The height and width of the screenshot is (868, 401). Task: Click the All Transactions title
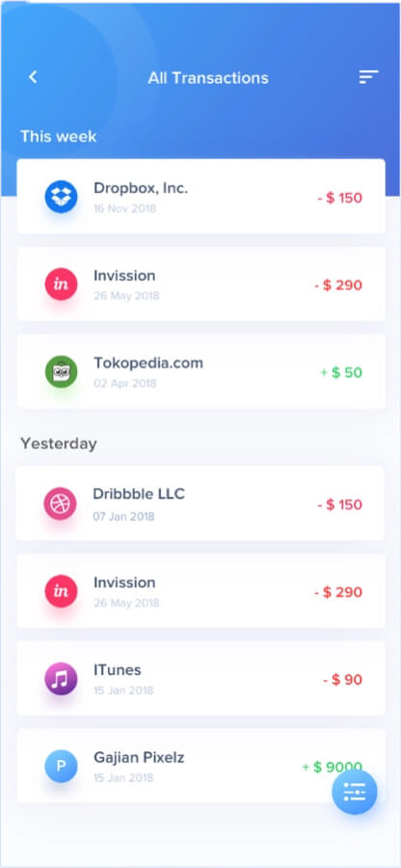[x=208, y=78]
